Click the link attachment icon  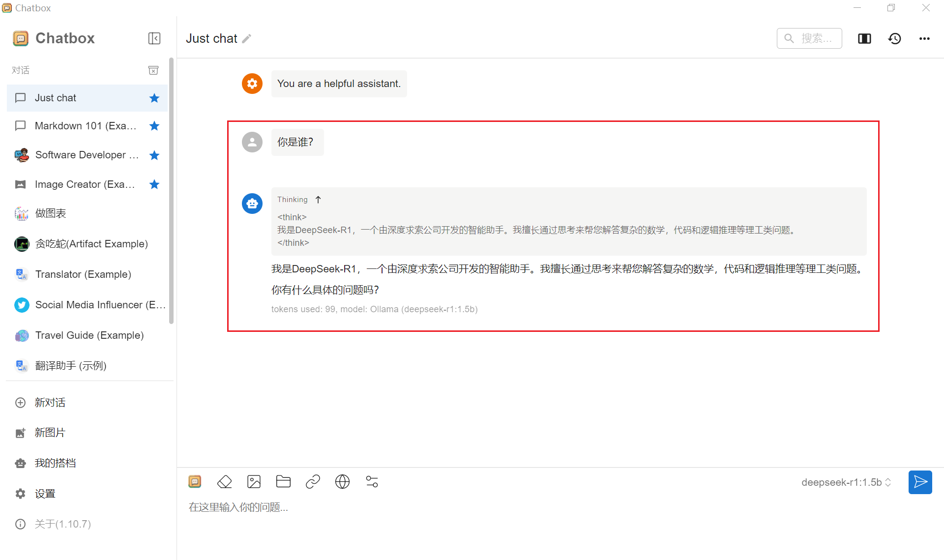[x=313, y=482]
